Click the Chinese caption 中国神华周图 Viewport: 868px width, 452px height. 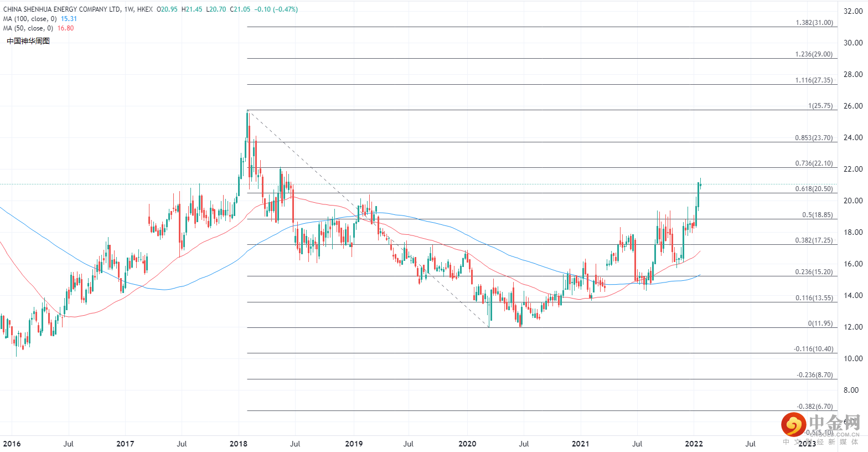pos(28,41)
